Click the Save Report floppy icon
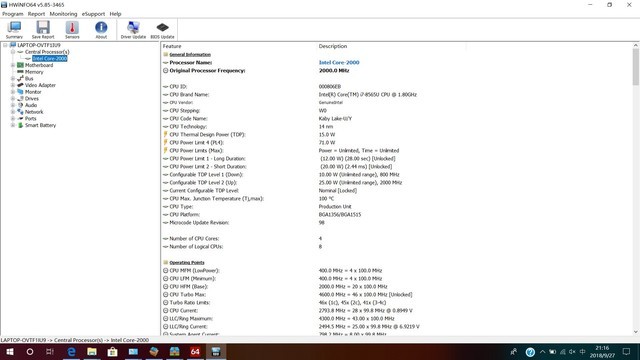The image size is (640, 360). (x=43, y=30)
